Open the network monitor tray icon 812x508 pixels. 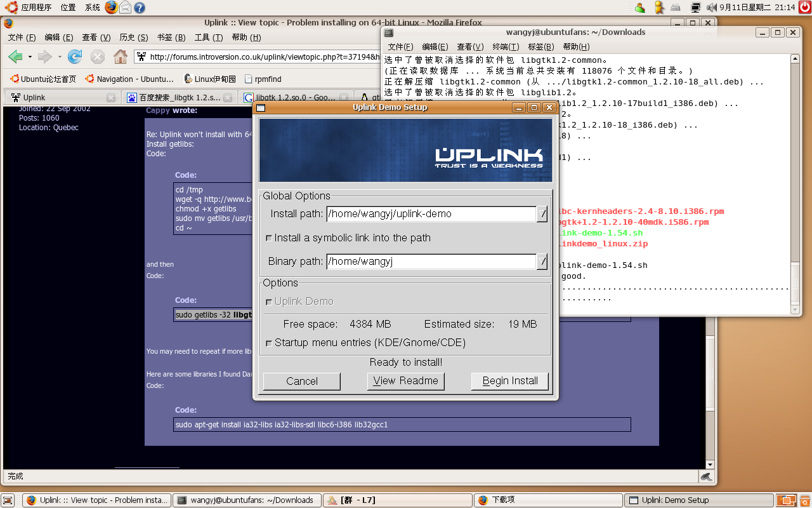tap(696, 8)
